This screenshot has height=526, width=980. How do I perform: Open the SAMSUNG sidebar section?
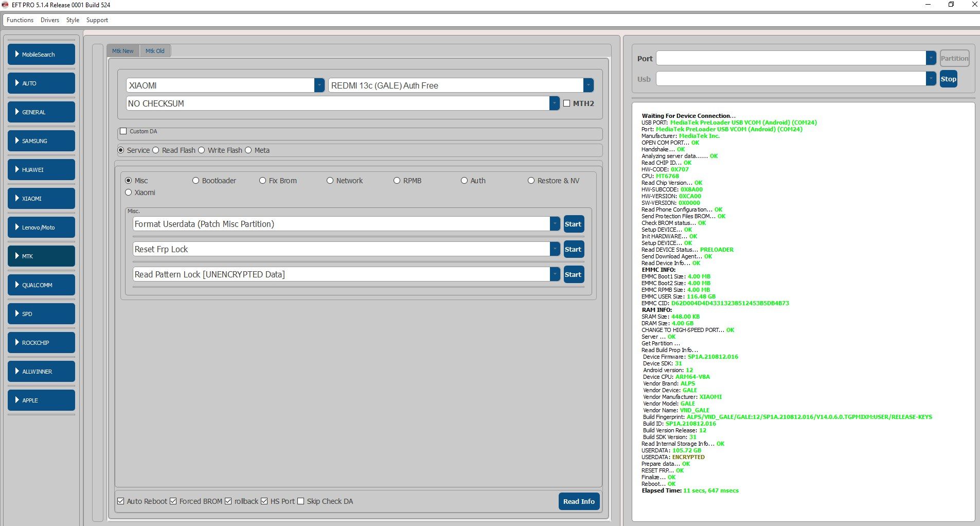point(41,141)
